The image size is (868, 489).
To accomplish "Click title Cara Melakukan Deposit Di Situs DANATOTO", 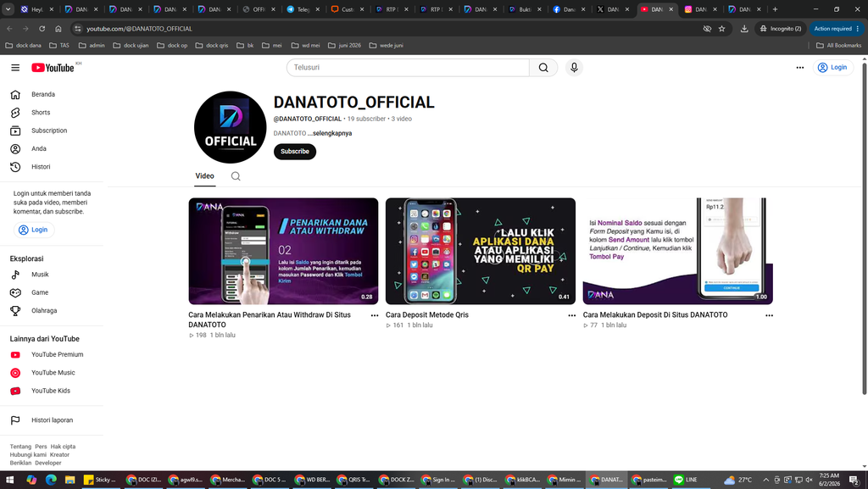I will (655, 314).
